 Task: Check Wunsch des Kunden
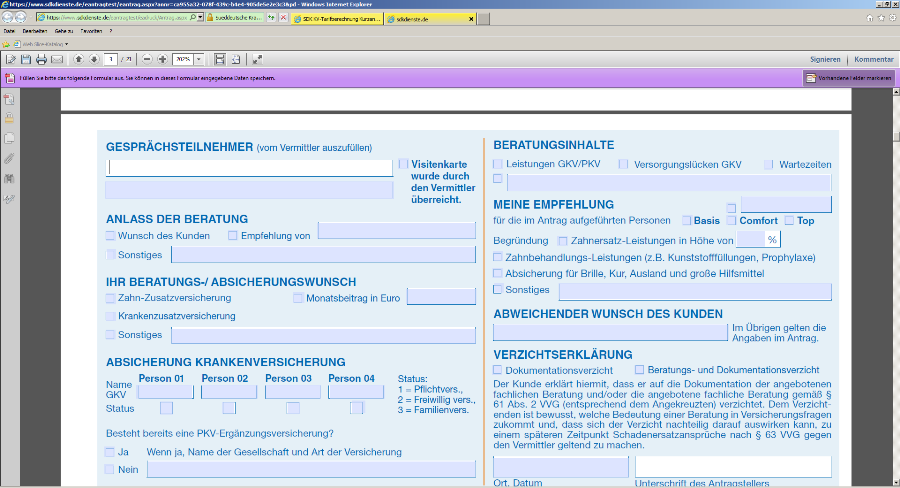click(x=110, y=235)
